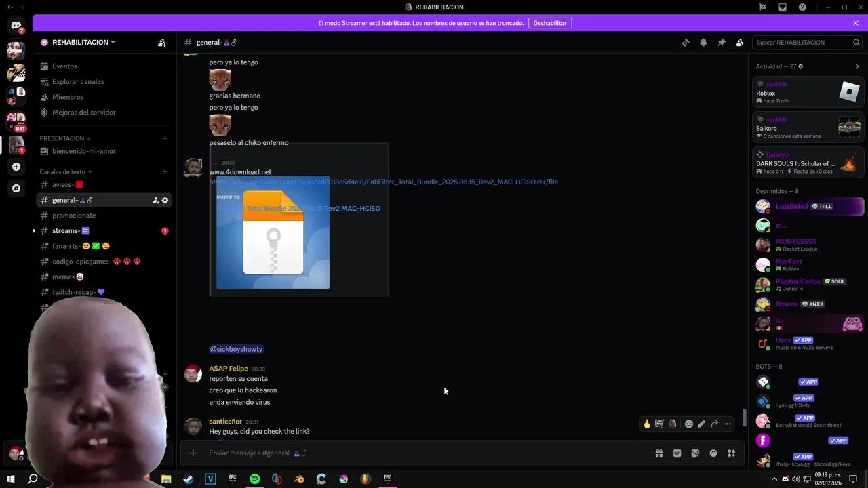This screenshot has height=488, width=868.
Task: Open help question mark icon
Action: [x=802, y=7]
